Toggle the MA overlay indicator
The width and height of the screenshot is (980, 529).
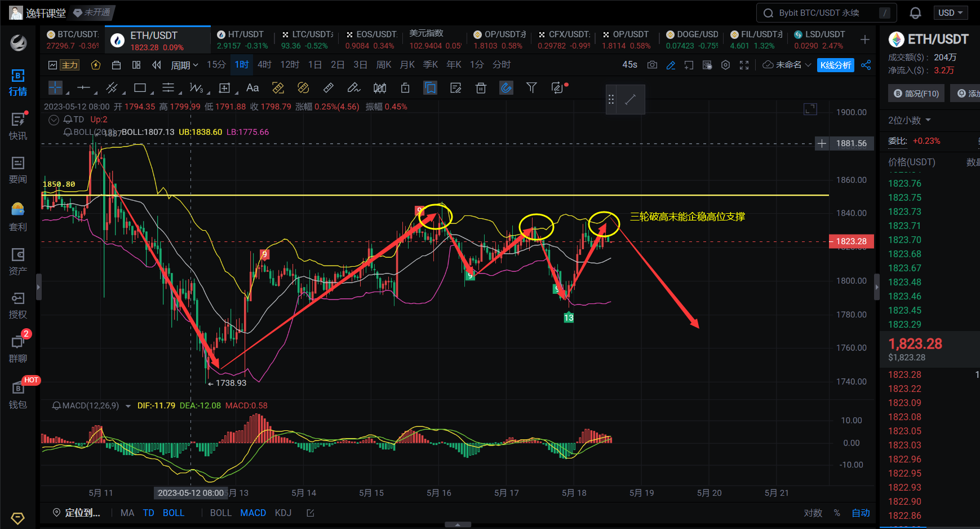[127, 513]
